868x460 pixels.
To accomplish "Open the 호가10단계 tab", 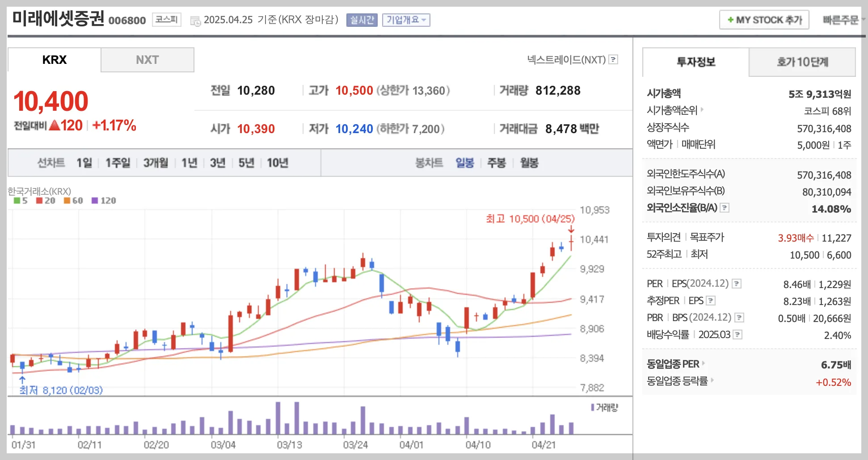I will [x=802, y=62].
